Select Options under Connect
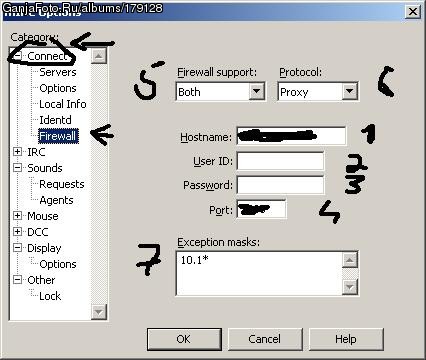Image resolution: width=426 pixels, height=360 pixels. pos(58,88)
